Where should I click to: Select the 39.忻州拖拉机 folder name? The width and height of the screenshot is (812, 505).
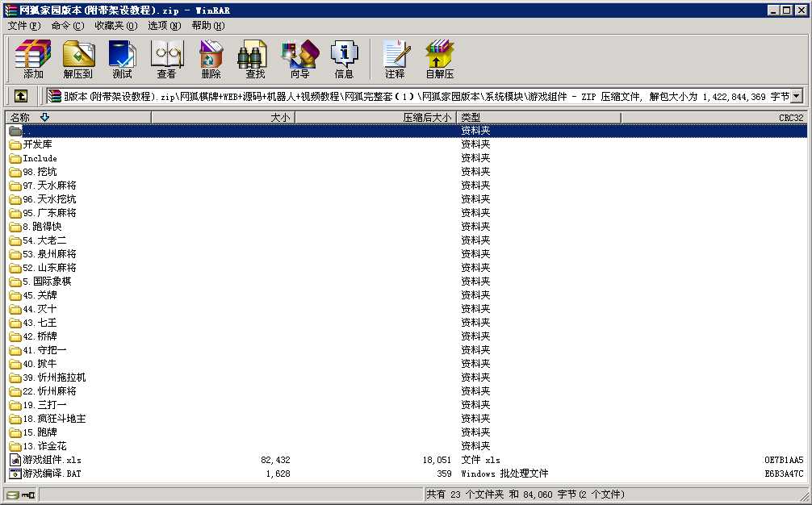(54, 378)
